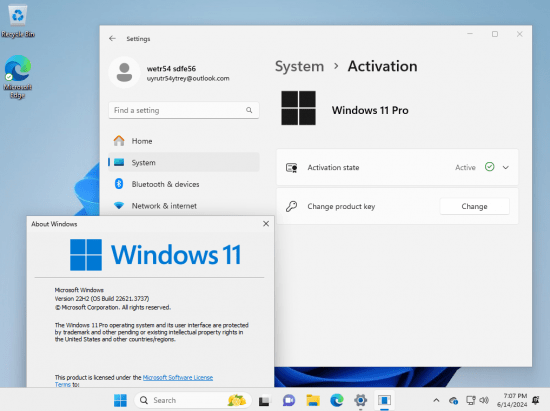Click the magnifier icon in Find a setting
The height and width of the screenshot is (411, 550).
click(249, 110)
